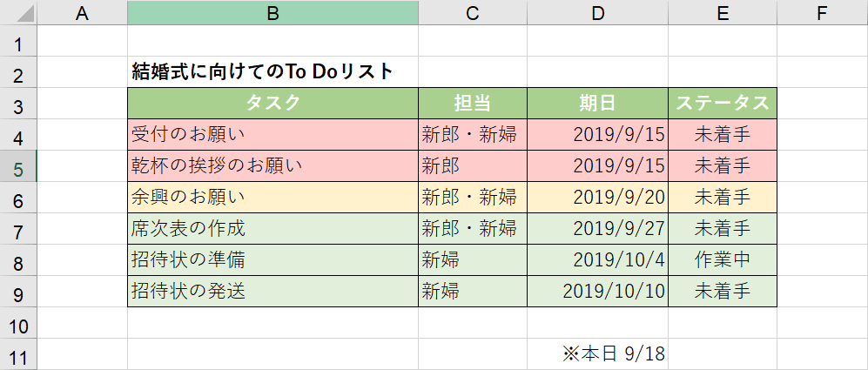Click the column F header
Viewport: 868px width, 370px height.
(x=822, y=13)
